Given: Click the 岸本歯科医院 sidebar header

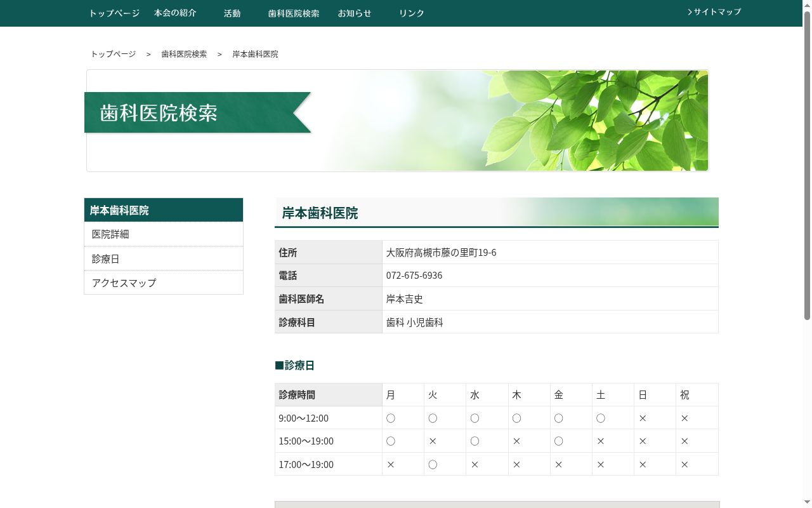Looking at the screenshot, I should [164, 210].
